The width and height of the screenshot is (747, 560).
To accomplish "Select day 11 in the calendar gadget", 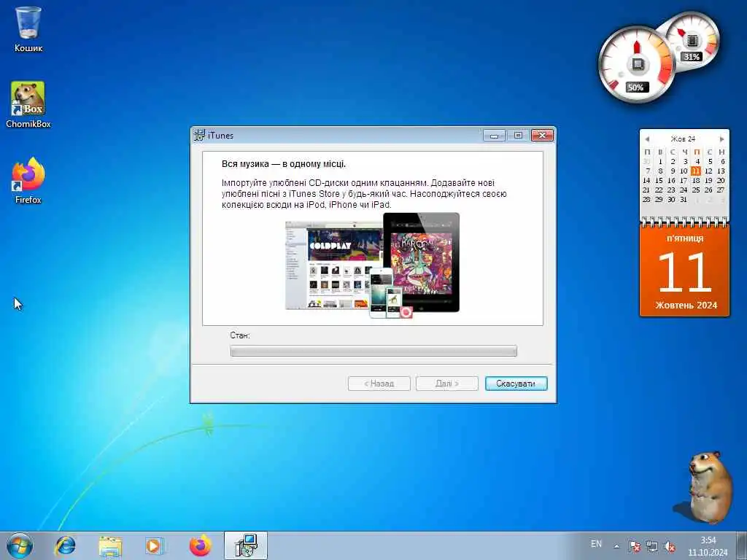I will [x=696, y=171].
